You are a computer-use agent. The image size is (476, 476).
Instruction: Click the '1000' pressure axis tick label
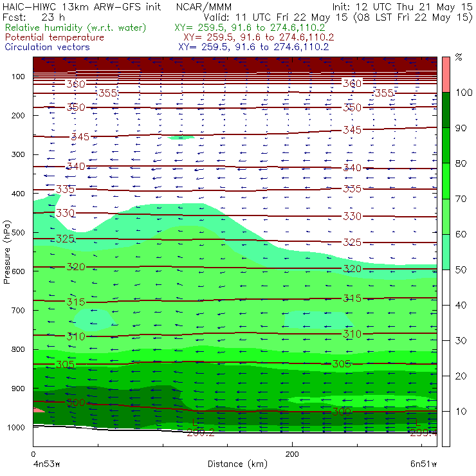16,427
